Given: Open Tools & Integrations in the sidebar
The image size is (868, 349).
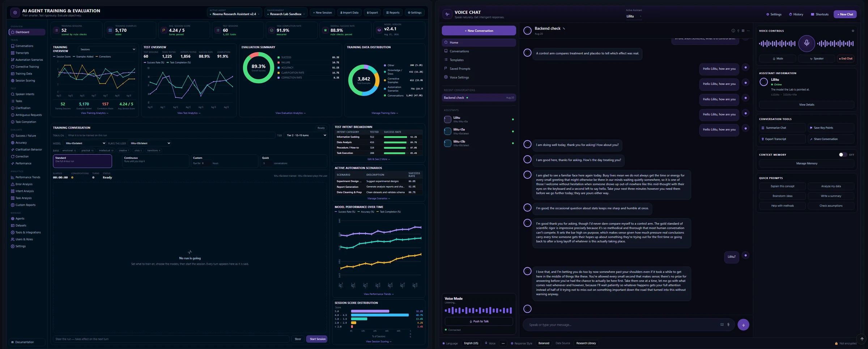Looking at the screenshot, I should 27,232.
